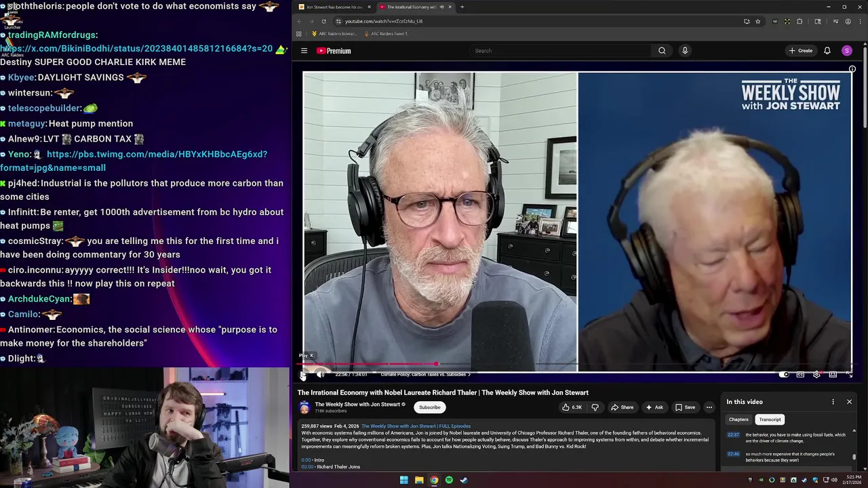
Task: Open the purple account avatar menu
Action: pyautogui.click(x=846, y=51)
